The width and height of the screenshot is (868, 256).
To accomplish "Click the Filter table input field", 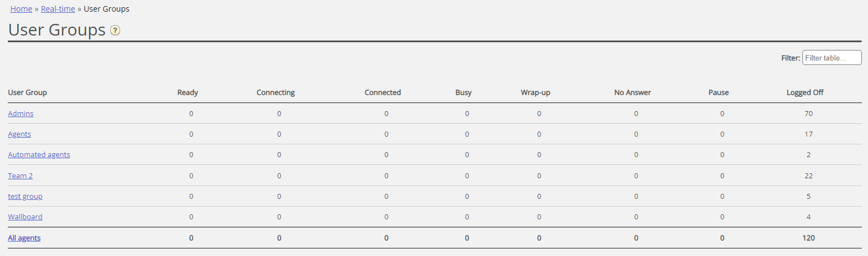I will [831, 58].
